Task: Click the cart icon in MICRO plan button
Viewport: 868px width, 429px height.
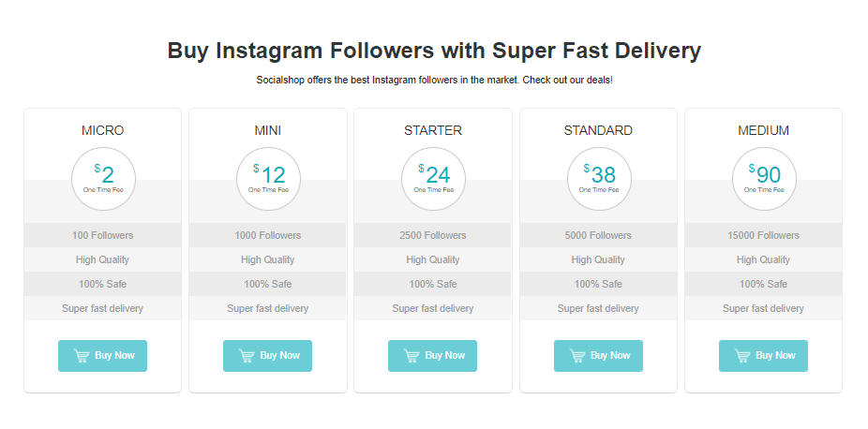Action: click(82, 356)
